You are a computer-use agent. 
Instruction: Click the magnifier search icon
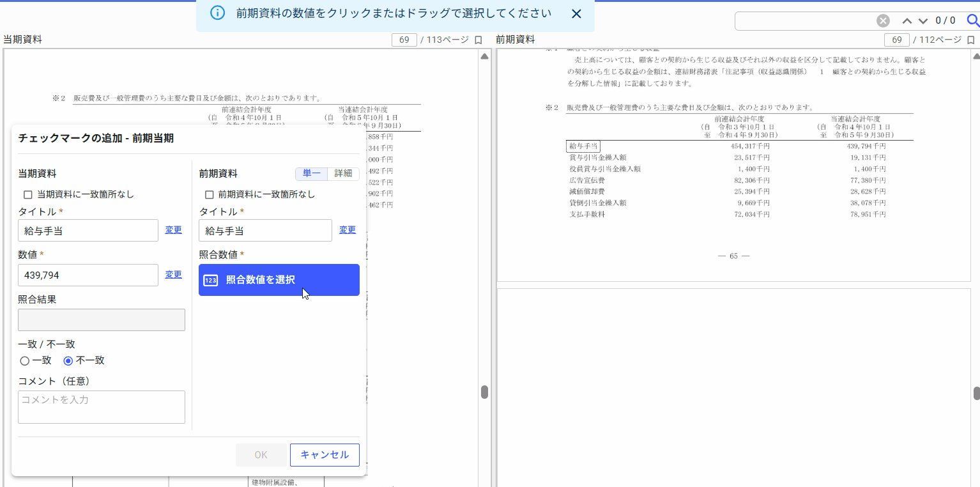[973, 21]
